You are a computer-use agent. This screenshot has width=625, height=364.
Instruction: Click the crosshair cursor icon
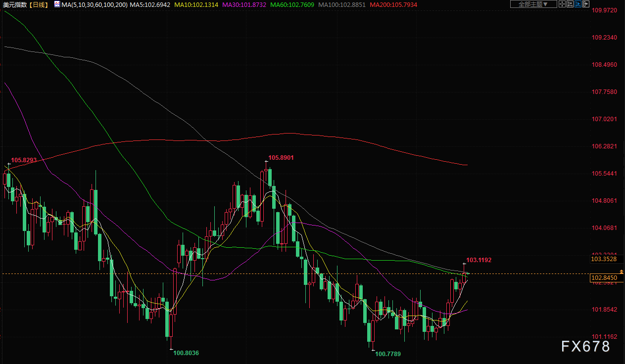click(x=562, y=4)
